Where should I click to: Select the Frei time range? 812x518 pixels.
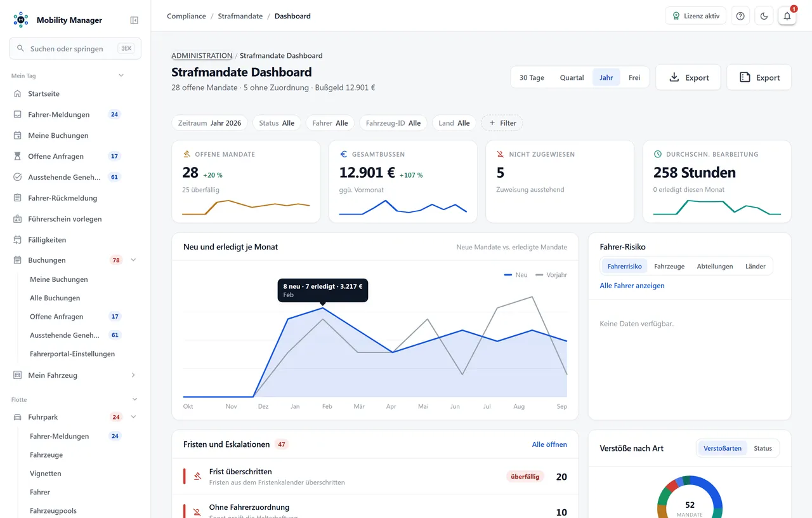tap(634, 77)
